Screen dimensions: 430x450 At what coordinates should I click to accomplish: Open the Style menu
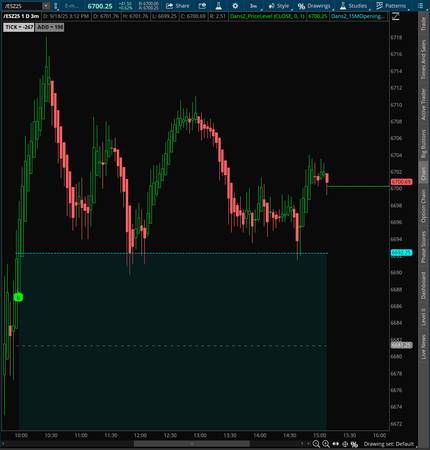tap(279, 6)
